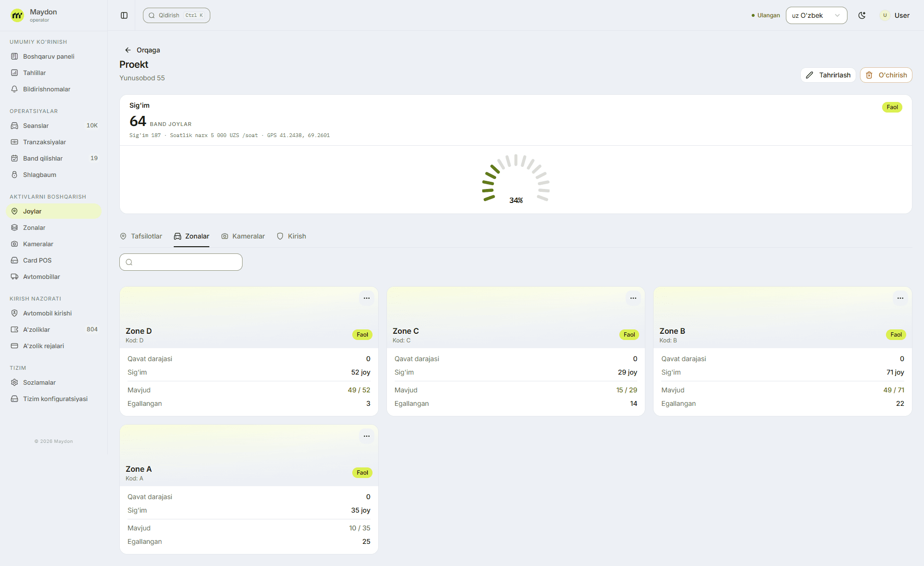
Task: Open Avtomobil kirishi item
Action: (x=53, y=313)
